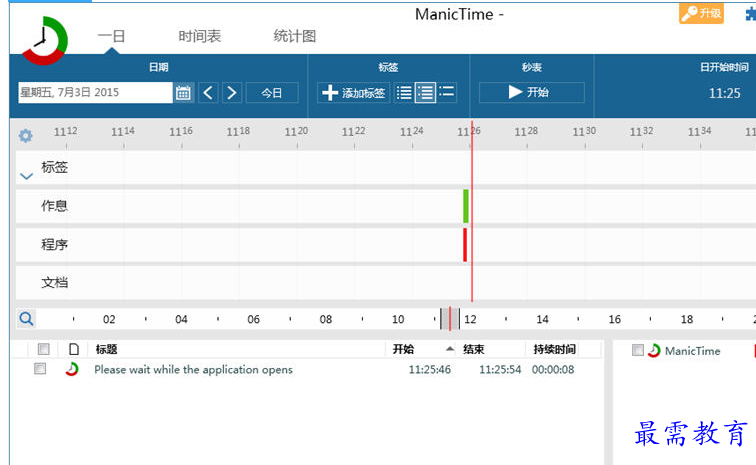Viewport: 756px width, 465px height.
Task: Click the document column header icon
Action: (74, 349)
